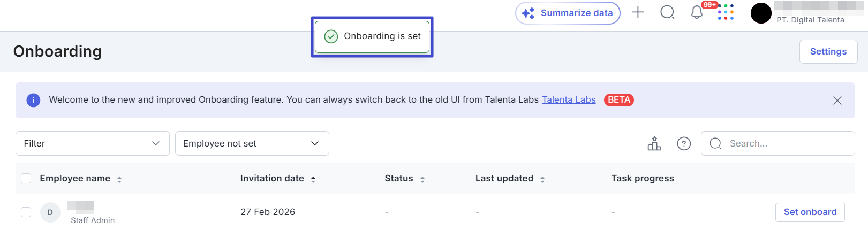868x230 pixels.
Task: Expand the Filter dropdown
Action: (92, 143)
